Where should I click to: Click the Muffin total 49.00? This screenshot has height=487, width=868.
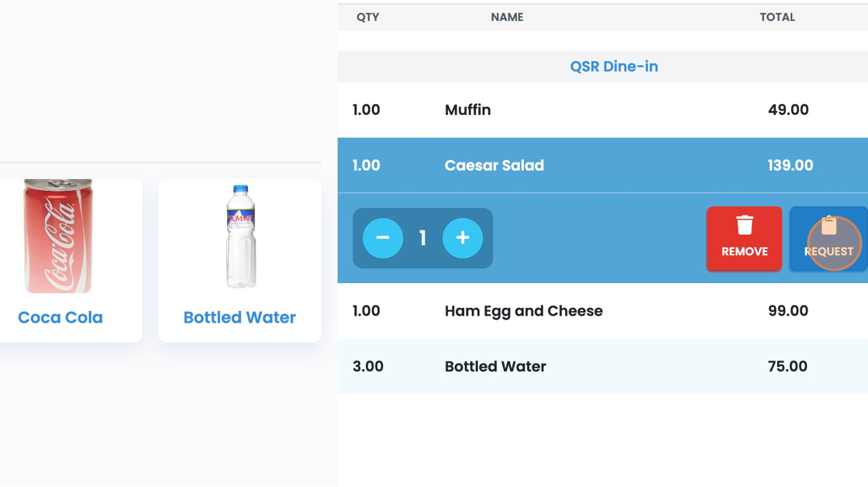click(788, 110)
